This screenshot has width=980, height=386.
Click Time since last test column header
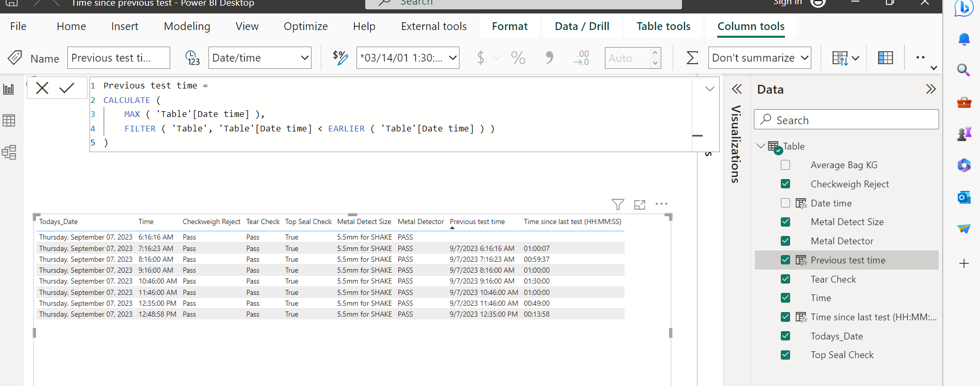tap(572, 222)
